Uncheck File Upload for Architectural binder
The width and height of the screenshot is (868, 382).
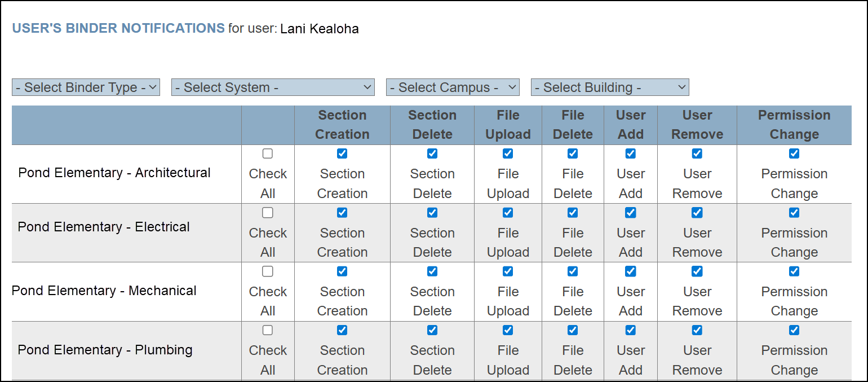pyautogui.click(x=508, y=153)
